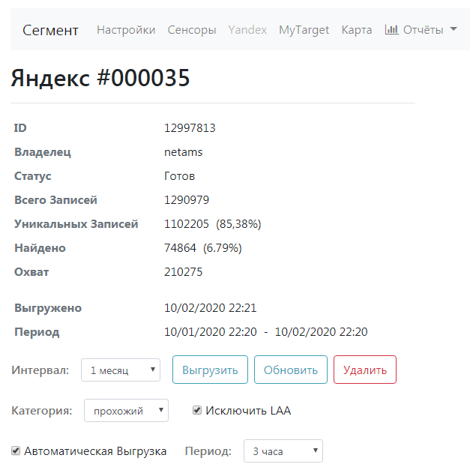470x476 pixels.
Task: Click the red Удалить button
Action: [x=365, y=370]
